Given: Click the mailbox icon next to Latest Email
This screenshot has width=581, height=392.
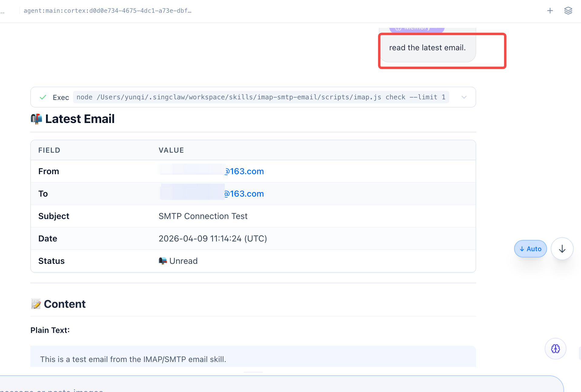Looking at the screenshot, I should [36, 119].
